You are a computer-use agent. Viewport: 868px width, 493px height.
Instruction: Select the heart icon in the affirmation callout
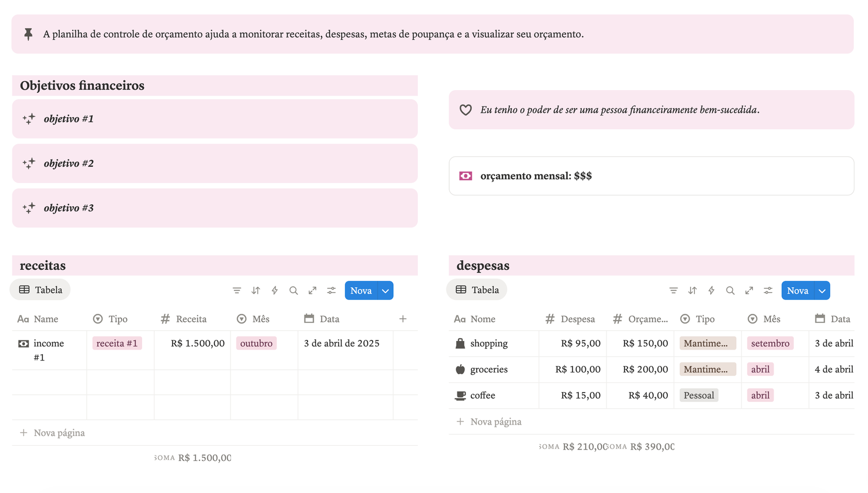click(x=465, y=110)
